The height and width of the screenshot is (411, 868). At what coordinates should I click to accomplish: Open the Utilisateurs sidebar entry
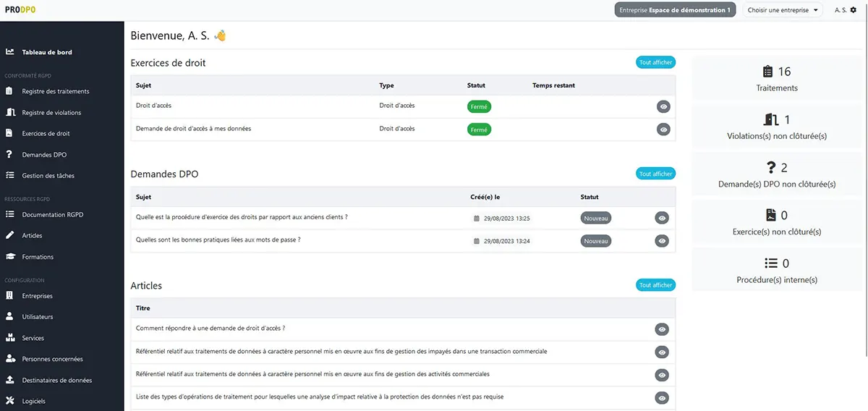(x=38, y=317)
